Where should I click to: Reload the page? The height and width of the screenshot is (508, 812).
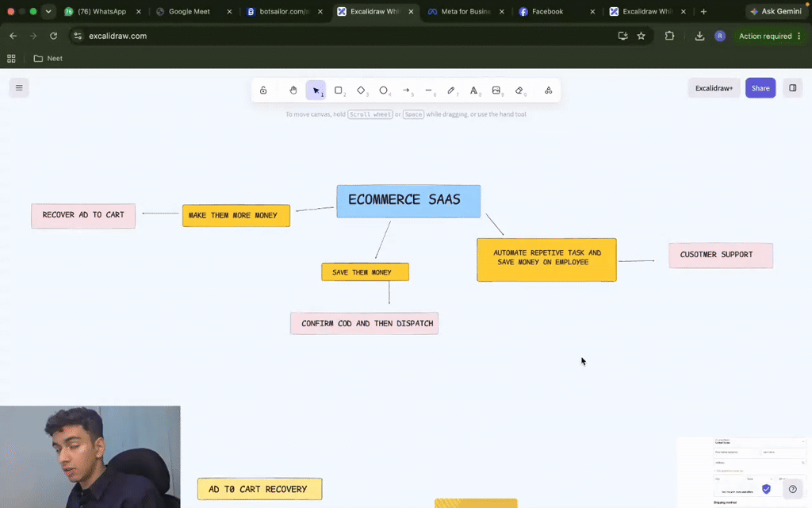pos(53,36)
